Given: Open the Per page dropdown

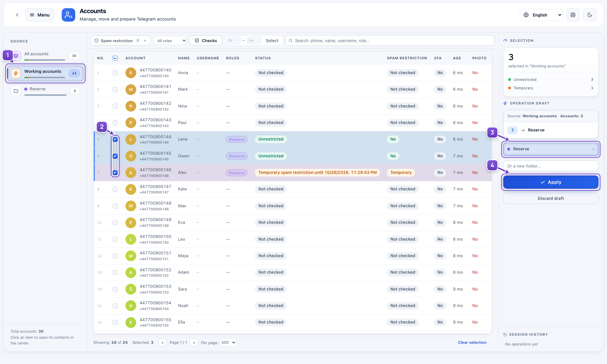Looking at the screenshot, I should (x=228, y=342).
